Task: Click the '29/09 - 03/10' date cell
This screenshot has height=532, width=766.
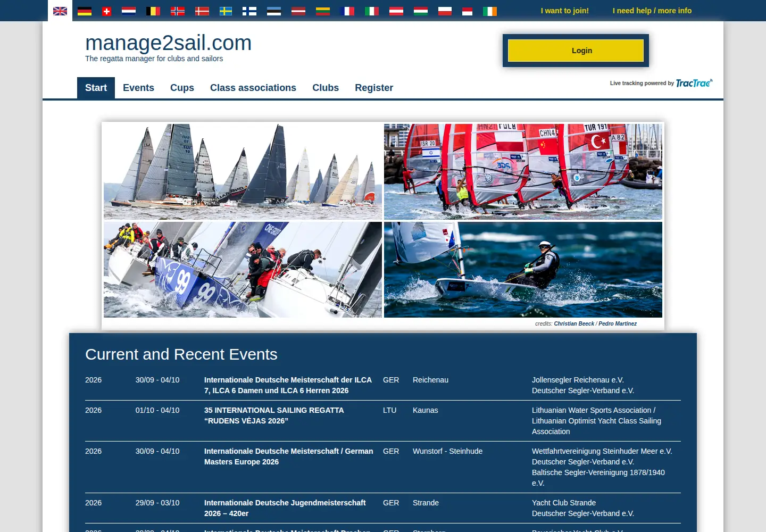Action: [157, 503]
